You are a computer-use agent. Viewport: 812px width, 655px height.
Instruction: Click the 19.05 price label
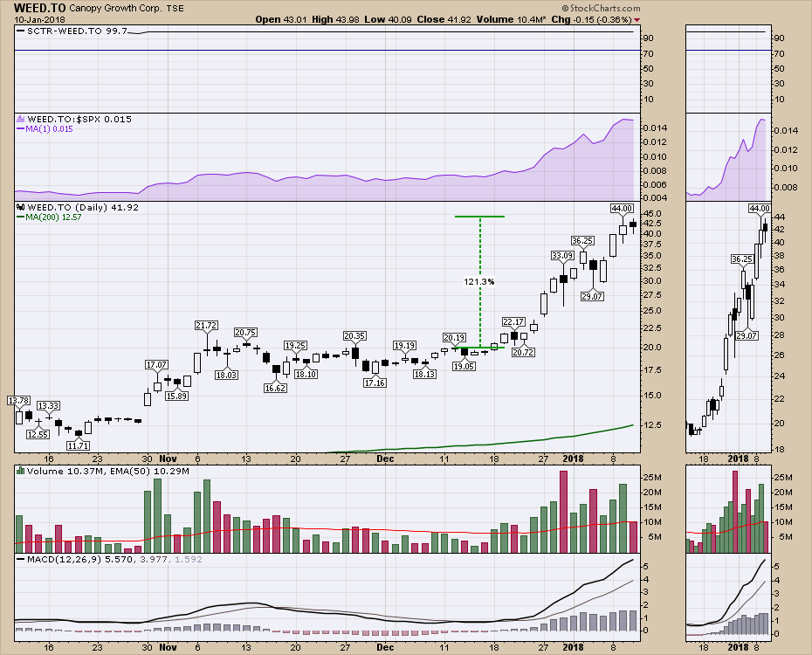point(464,366)
